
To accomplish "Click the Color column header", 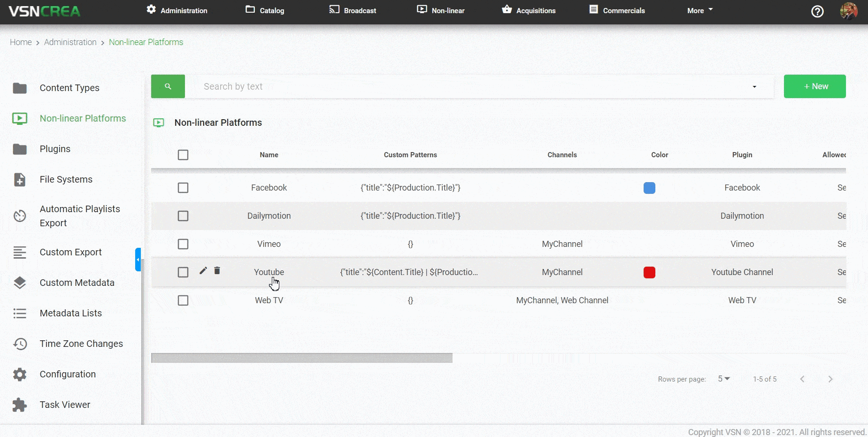I will [660, 155].
